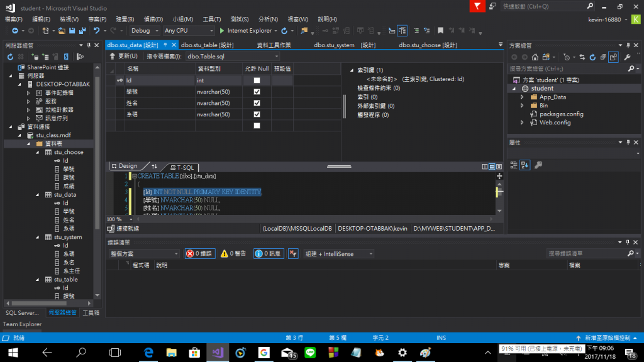Viewport: 644px width, 362px height.
Task: Toggle Allow Null checkbox in the empty new row
Action: tap(257, 126)
